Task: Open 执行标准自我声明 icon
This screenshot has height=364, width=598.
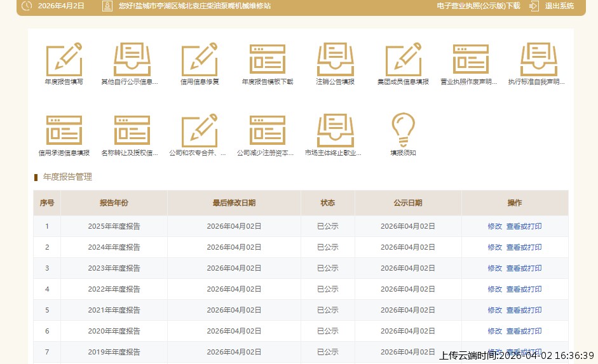Action: click(x=538, y=60)
